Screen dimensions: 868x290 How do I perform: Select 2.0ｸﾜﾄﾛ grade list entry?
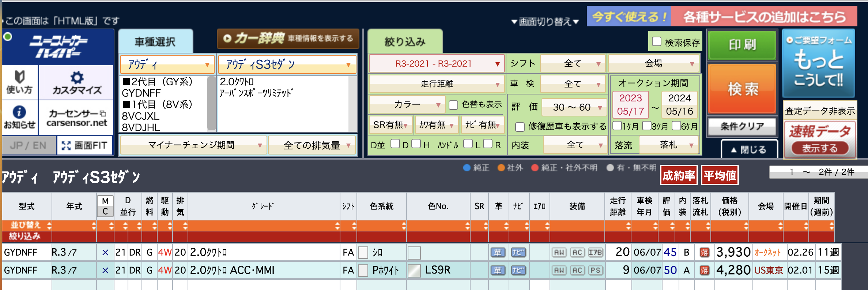(237, 82)
